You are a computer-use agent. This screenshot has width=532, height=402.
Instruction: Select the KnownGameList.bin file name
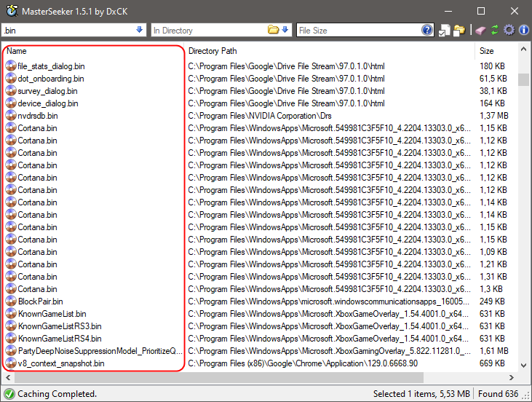[52, 314]
